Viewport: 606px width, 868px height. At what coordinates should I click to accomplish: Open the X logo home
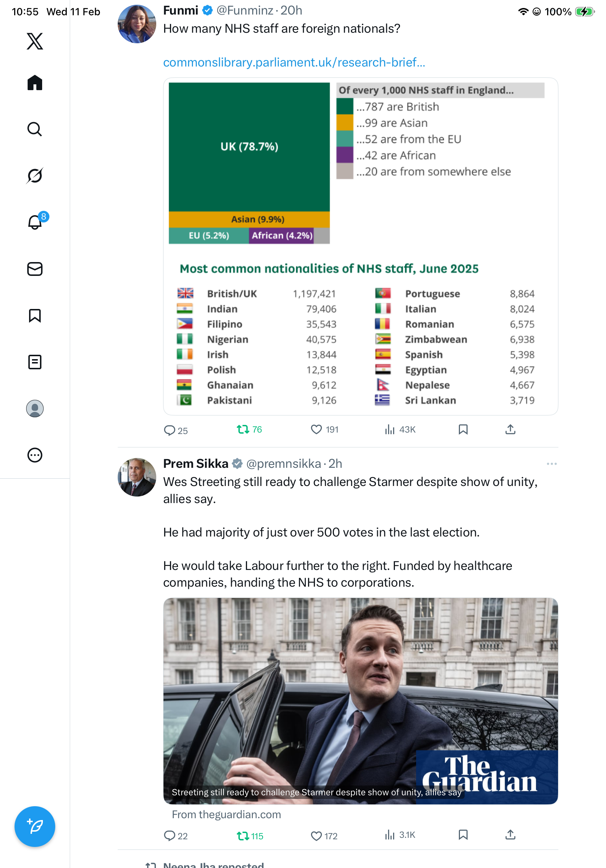pos(35,41)
